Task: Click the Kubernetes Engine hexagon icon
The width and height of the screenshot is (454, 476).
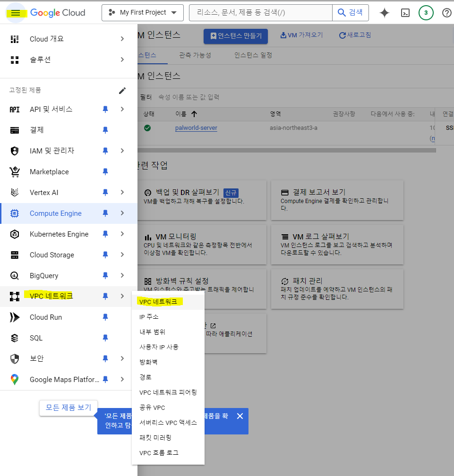Action: [15, 234]
